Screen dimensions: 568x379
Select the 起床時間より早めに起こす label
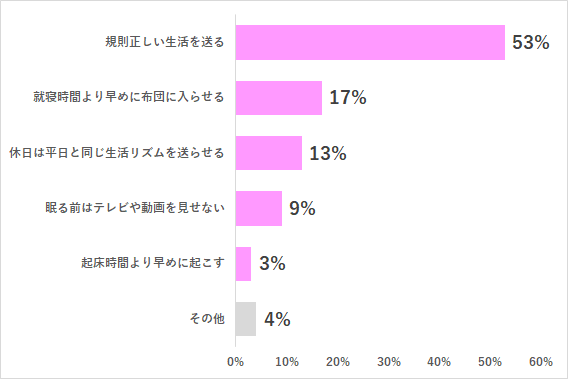153,263
